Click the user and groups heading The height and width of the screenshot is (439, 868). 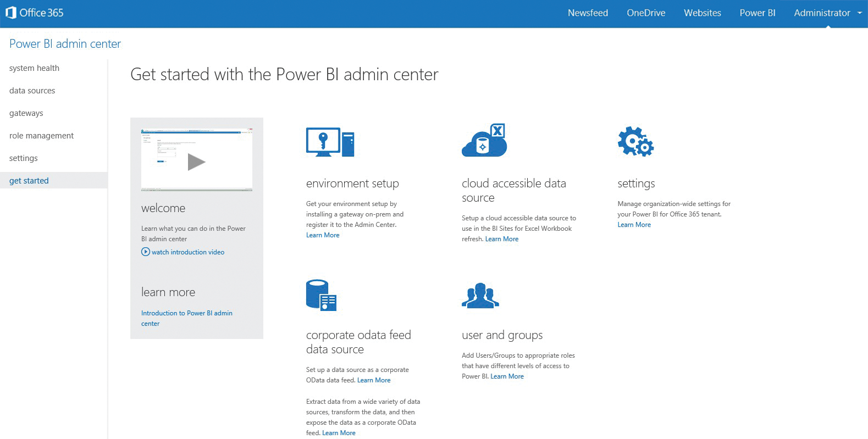(x=502, y=335)
